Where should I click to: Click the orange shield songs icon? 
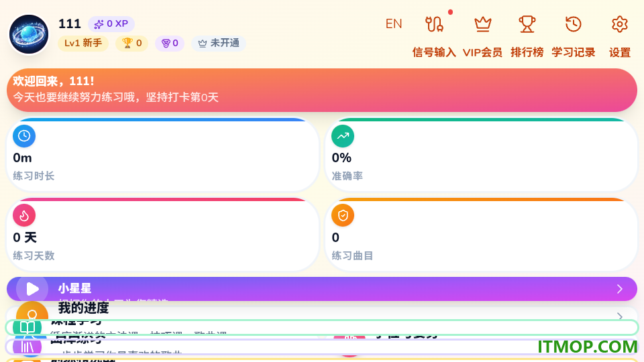tap(343, 215)
